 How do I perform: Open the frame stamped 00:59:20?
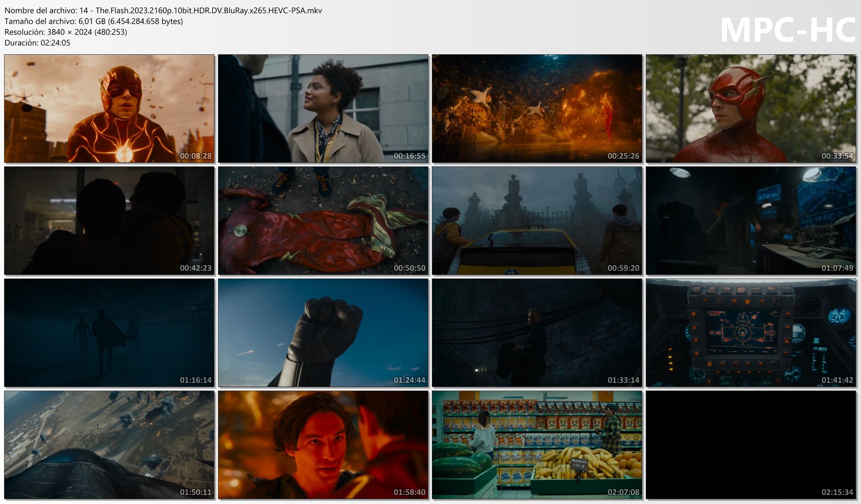(x=537, y=221)
